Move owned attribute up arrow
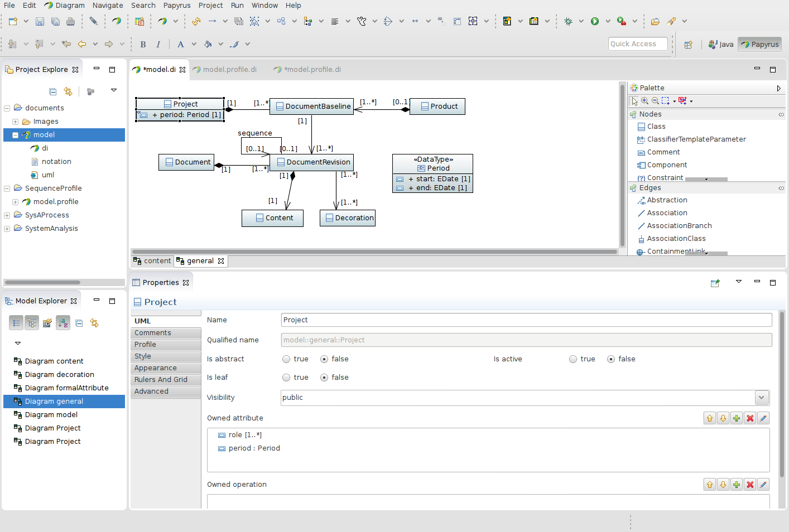This screenshot has width=789, height=532. click(x=710, y=418)
